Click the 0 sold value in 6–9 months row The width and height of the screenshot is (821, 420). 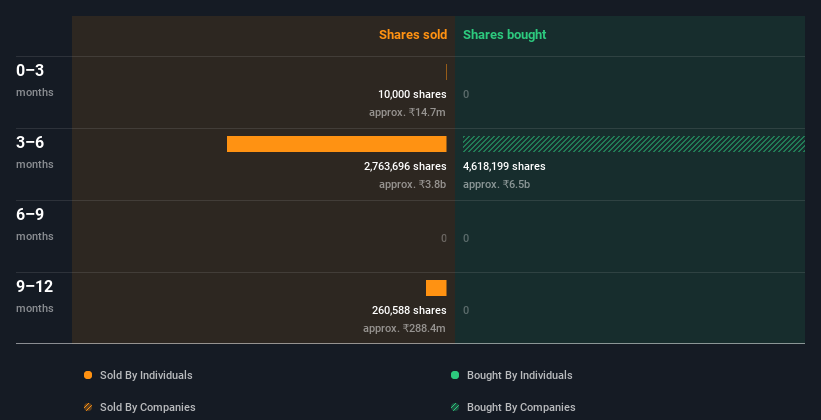pyautogui.click(x=443, y=238)
